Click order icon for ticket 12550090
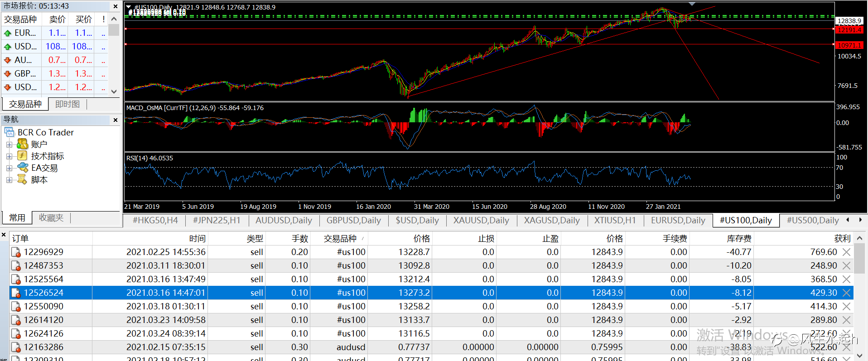Screen dimensions: 868x361 tap(16, 307)
